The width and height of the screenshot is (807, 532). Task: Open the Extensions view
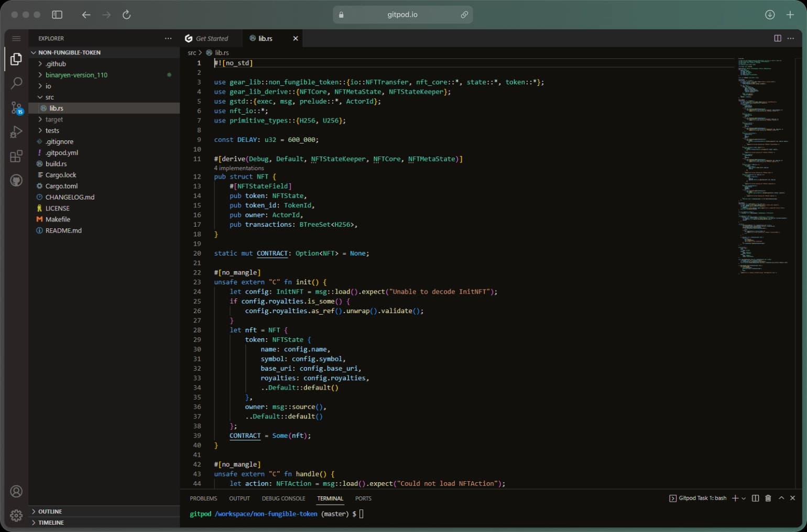16,156
